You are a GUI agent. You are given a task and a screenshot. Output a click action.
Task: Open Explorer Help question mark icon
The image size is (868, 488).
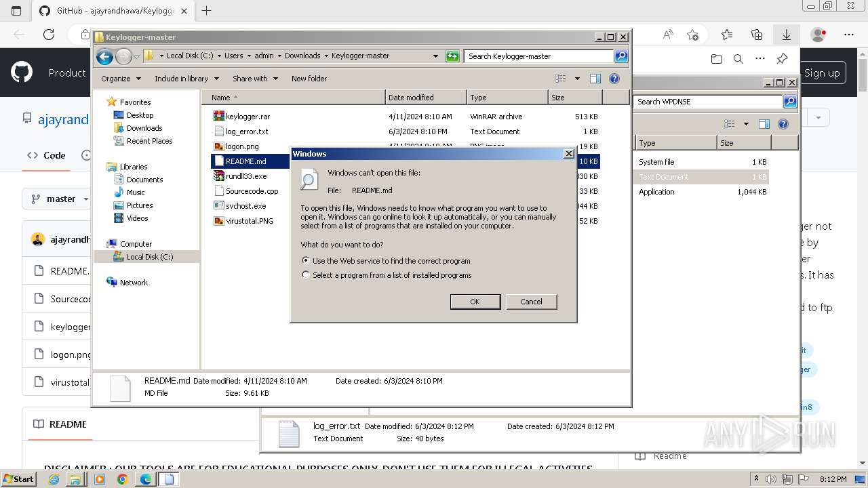[614, 79]
